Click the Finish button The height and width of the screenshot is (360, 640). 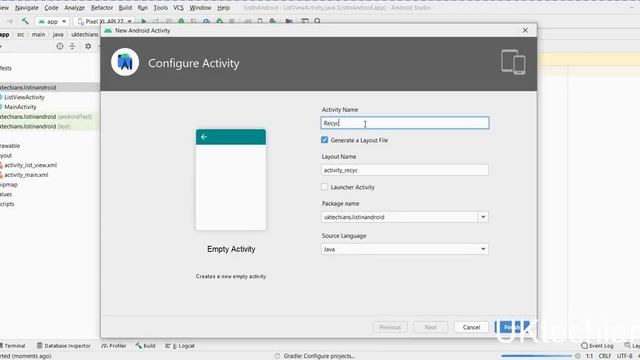point(512,327)
